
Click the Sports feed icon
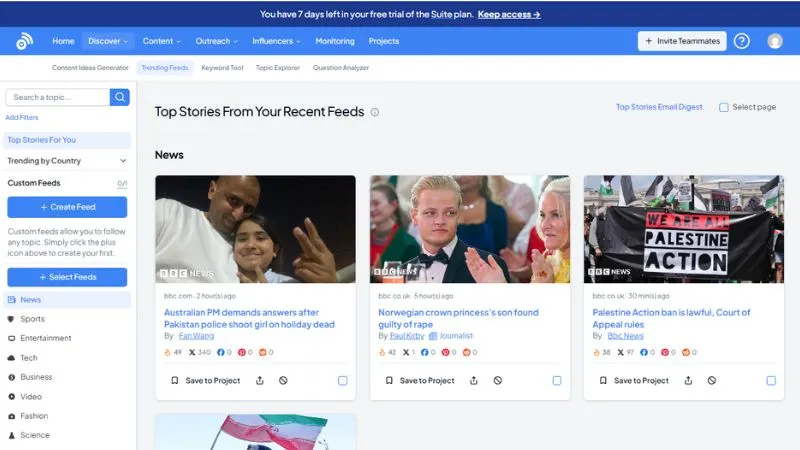tap(11, 319)
